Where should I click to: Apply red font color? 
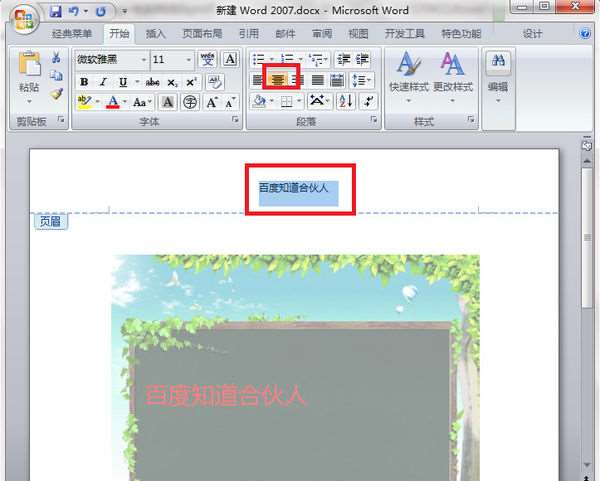(112, 102)
